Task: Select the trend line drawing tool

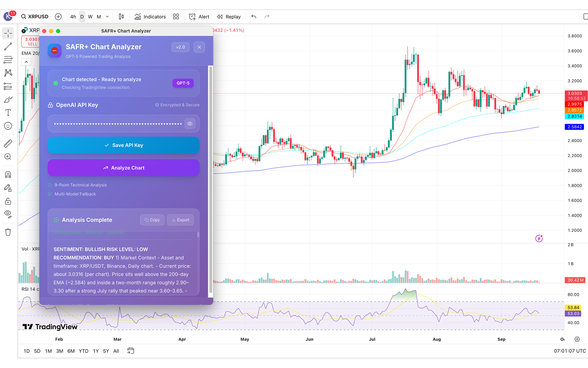Action: click(x=8, y=46)
